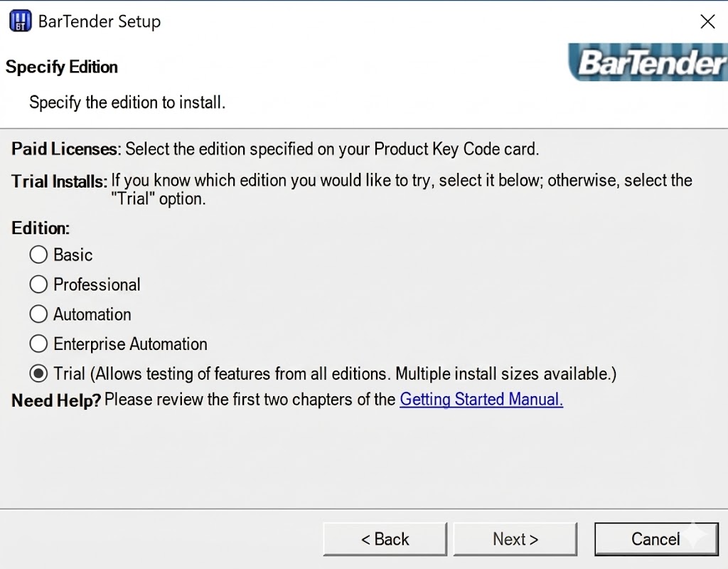
Task: Pick the Automation edition radio button
Action: (38, 314)
